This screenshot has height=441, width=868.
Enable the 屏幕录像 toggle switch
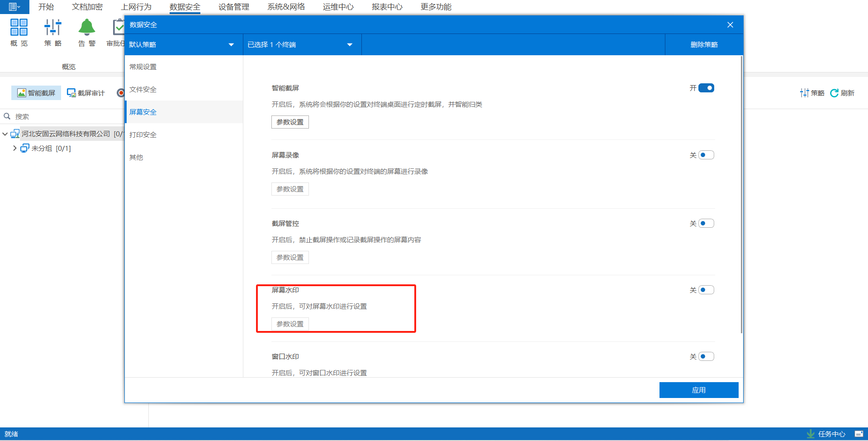click(706, 155)
